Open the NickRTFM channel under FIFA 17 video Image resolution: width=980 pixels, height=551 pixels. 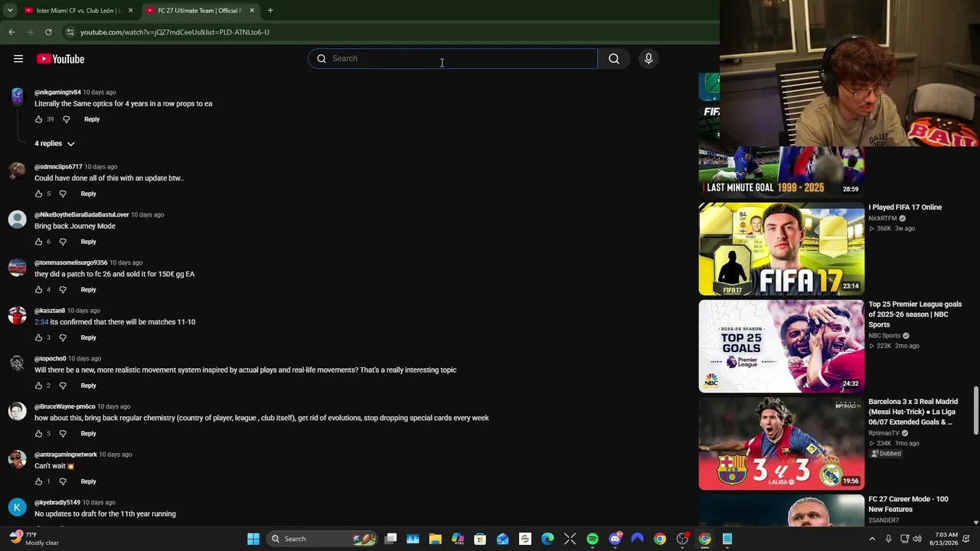[883, 218]
